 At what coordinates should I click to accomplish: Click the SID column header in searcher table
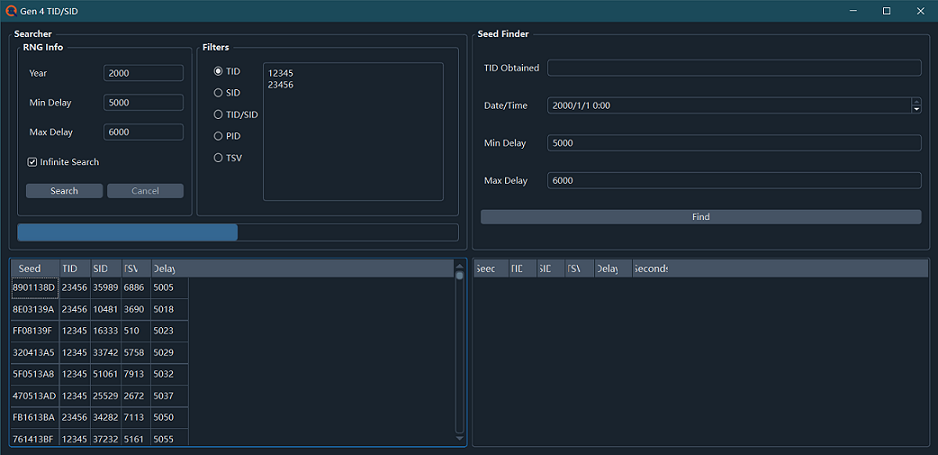pos(101,269)
